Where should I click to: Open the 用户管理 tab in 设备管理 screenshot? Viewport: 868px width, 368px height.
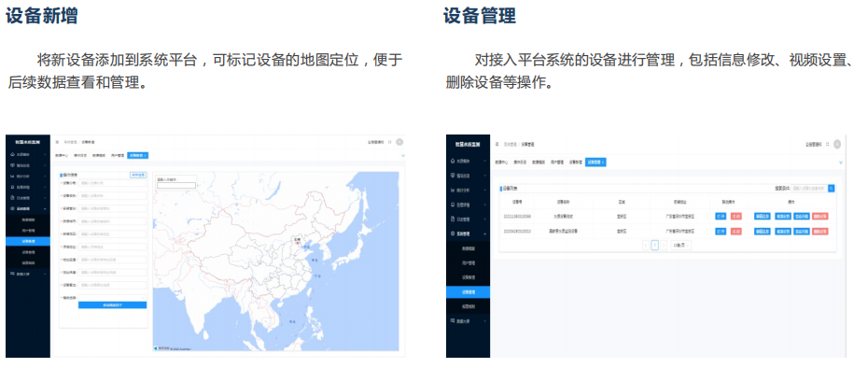pos(557,163)
